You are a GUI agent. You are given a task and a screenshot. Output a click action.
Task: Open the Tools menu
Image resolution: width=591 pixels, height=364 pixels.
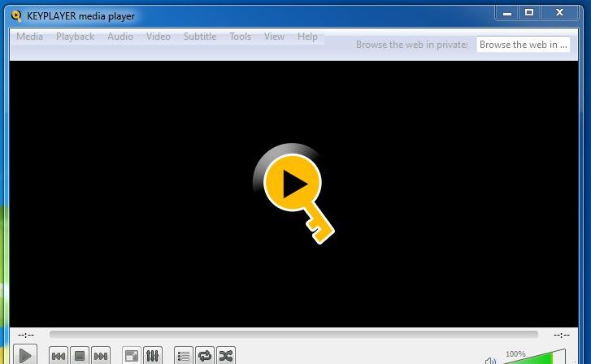(240, 37)
